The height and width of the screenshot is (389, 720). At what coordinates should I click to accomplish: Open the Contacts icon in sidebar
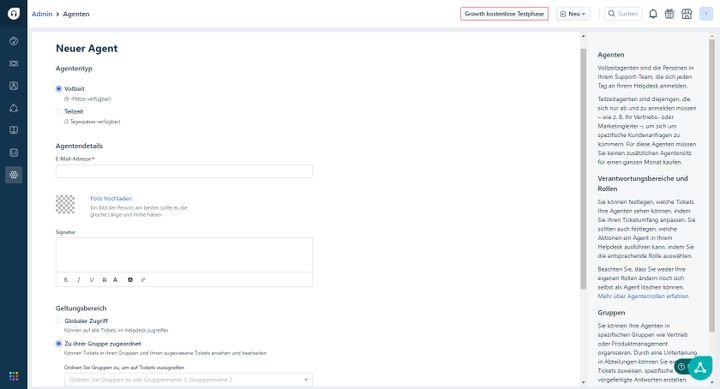[14, 85]
